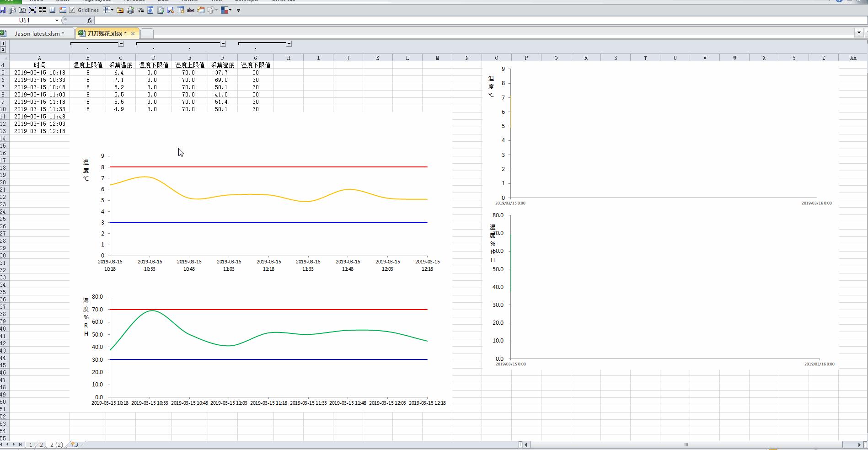Click the full screen toggle icon

[x=32, y=10]
